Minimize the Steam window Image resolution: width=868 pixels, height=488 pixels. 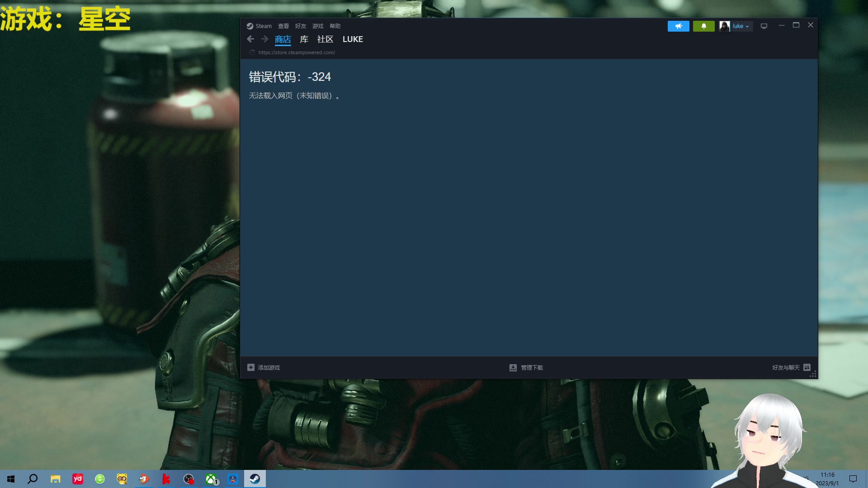pos(781,25)
